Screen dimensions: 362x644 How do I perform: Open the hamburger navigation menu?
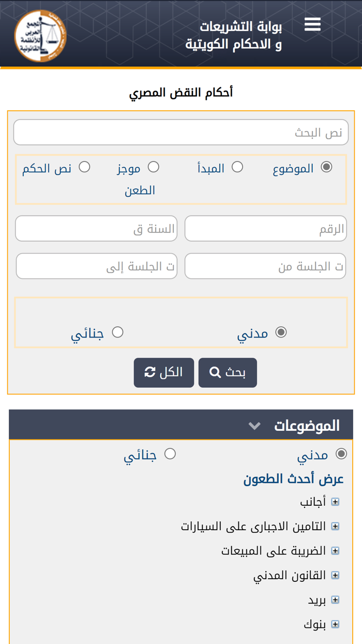pos(312,23)
